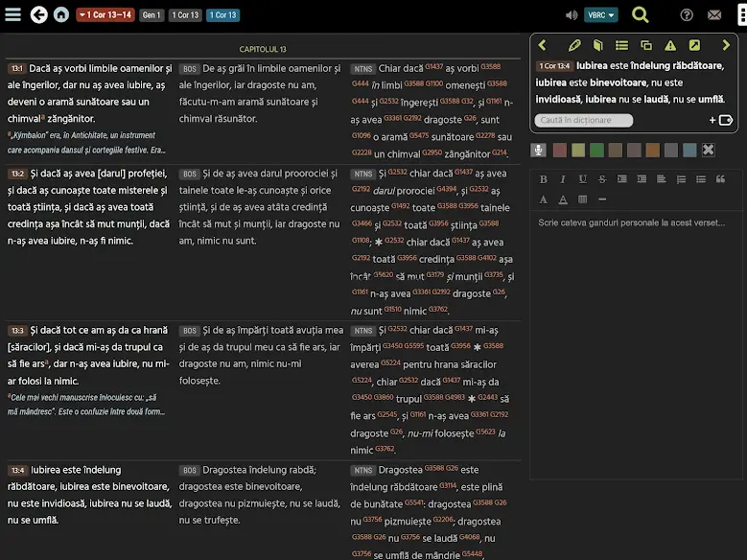This screenshot has width=747, height=560.
Task: Go to the home page icon
Action: 61,14
